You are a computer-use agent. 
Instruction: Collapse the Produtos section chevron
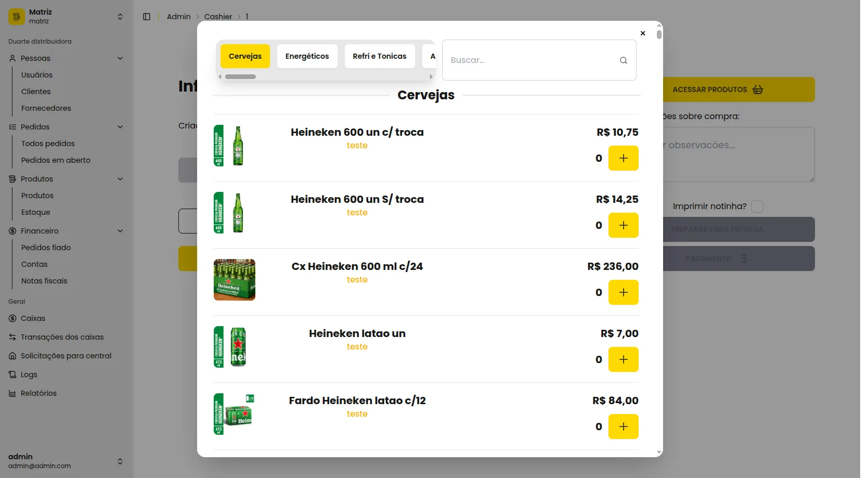(x=120, y=179)
